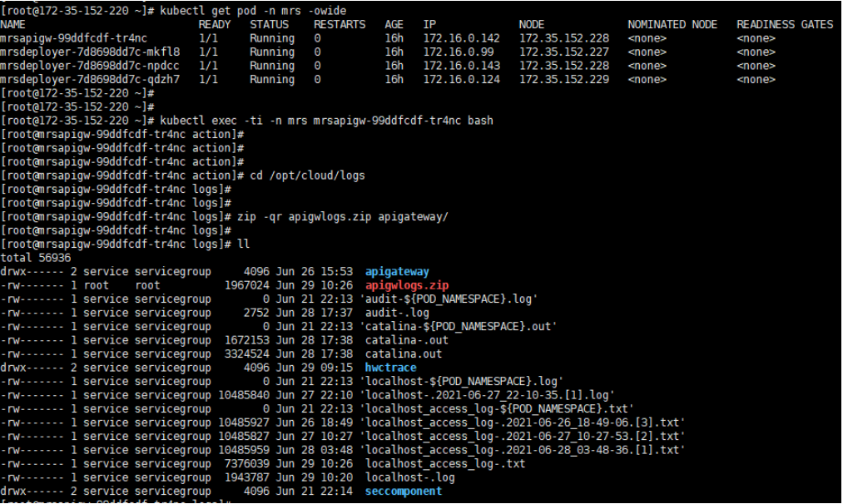
Task: Click the localhost-.log file name
Action: [x=409, y=477]
